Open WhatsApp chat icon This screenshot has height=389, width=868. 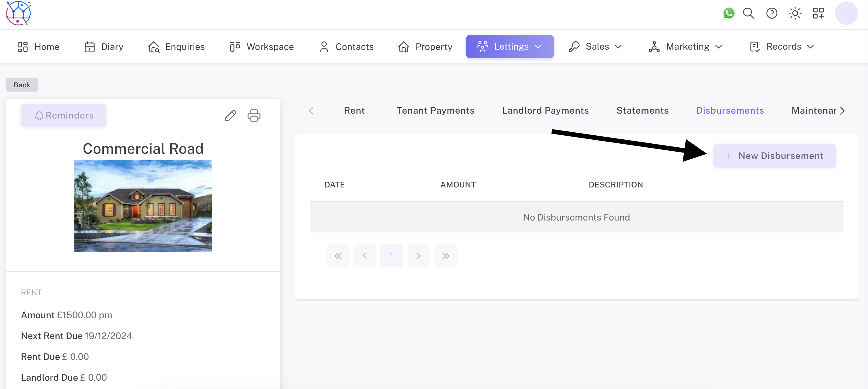tap(728, 13)
